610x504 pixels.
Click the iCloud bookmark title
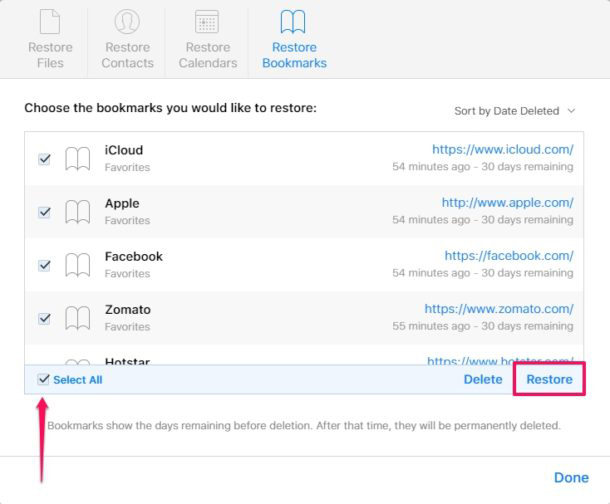click(x=124, y=150)
